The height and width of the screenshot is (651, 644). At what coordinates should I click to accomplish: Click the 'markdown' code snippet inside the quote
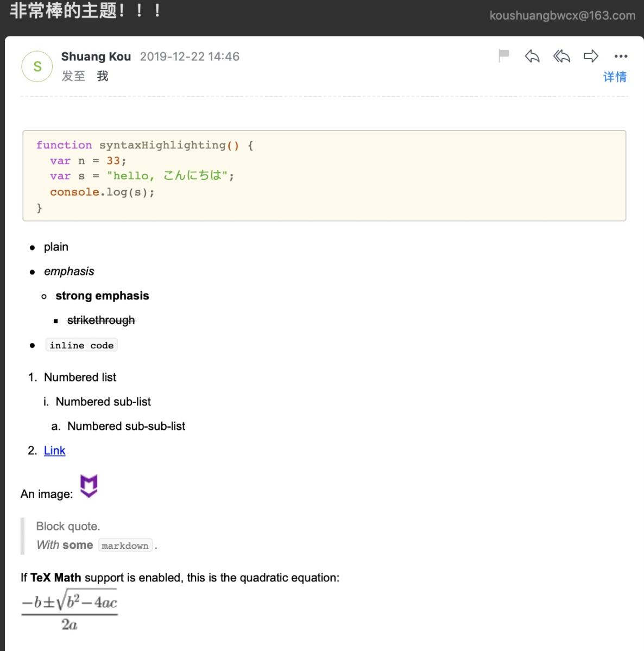coord(125,545)
